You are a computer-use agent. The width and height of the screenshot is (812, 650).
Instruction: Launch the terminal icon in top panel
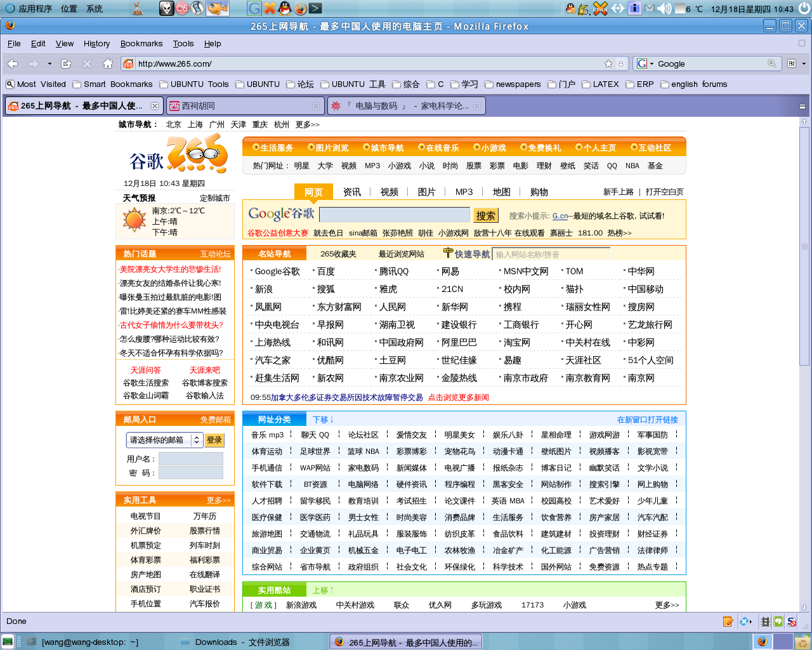[315, 8]
